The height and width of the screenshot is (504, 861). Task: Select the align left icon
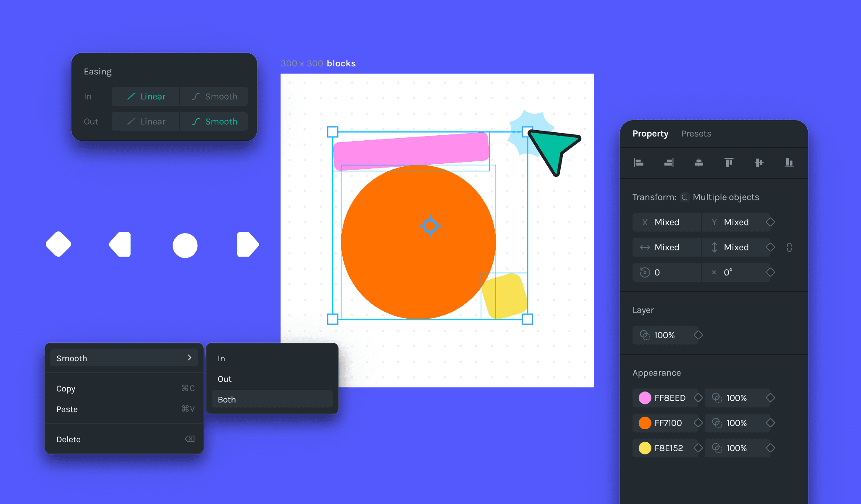coord(639,163)
